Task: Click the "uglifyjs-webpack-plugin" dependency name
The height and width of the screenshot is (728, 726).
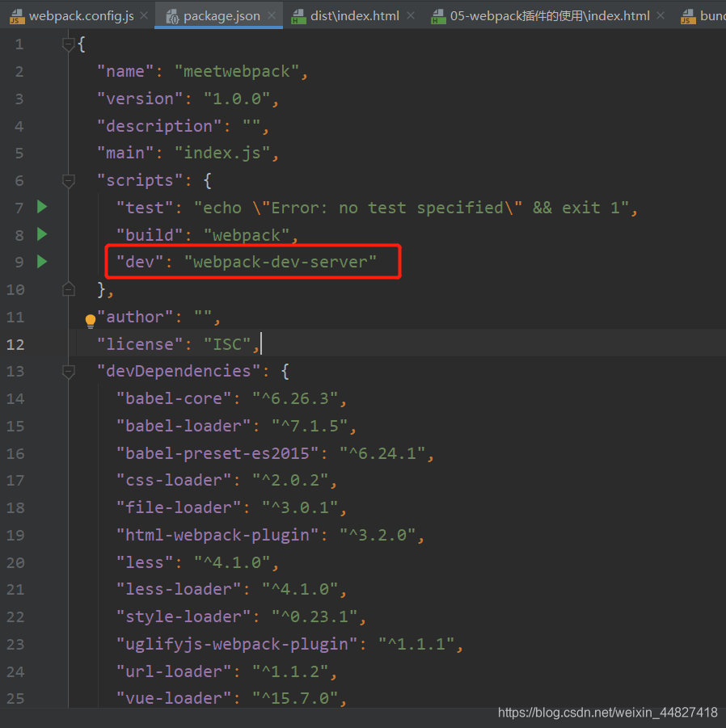Action: 237,645
